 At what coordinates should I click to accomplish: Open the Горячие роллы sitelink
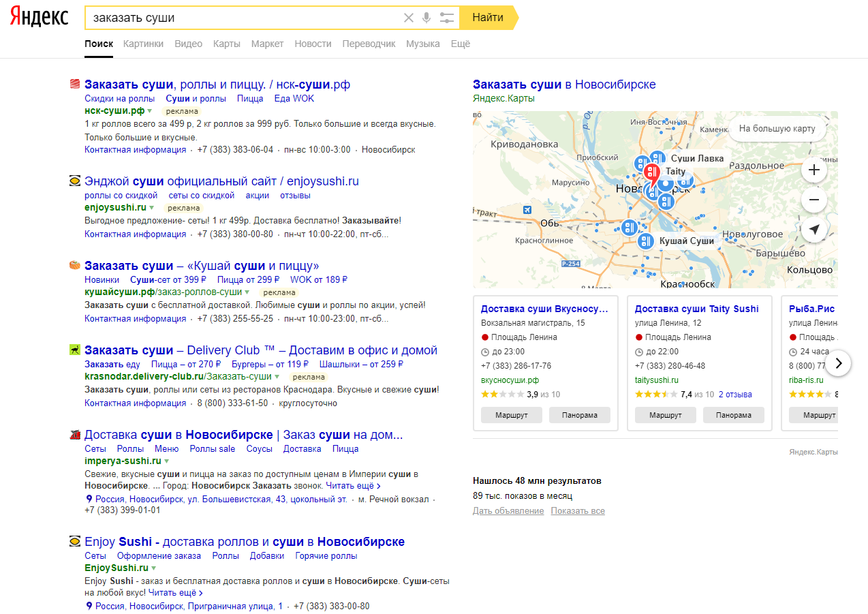coord(326,556)
